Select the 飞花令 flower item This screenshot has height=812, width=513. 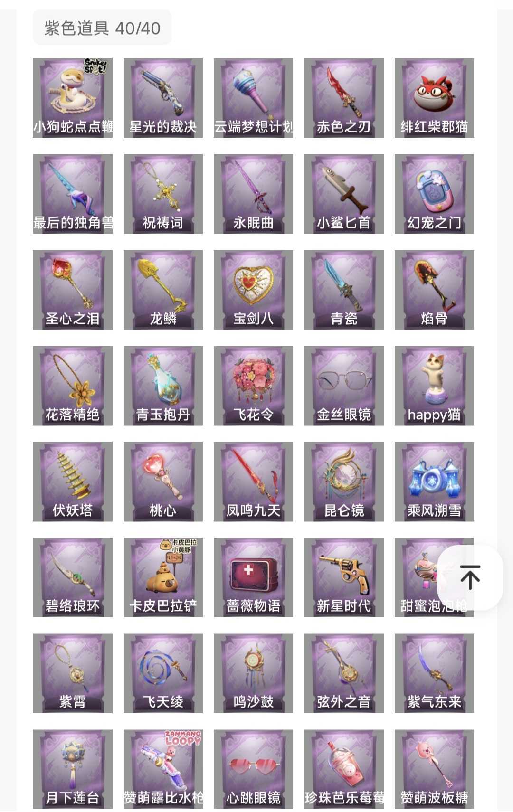point(253,386)
